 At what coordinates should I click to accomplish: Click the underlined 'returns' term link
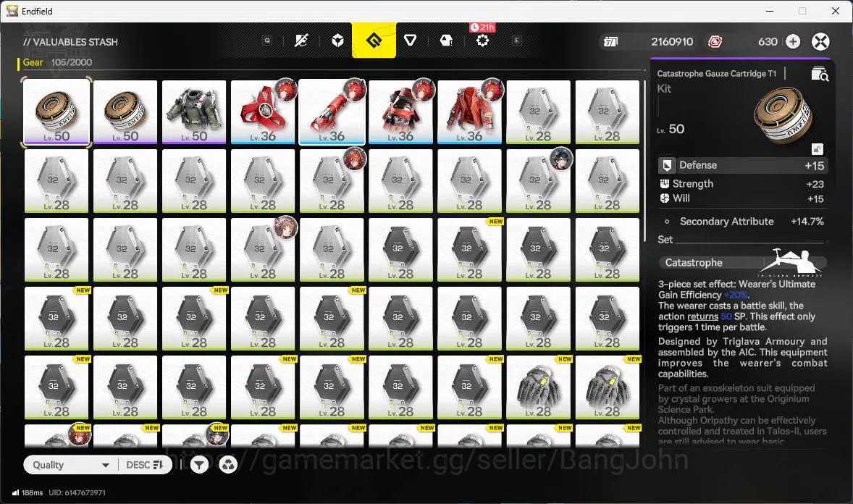click(703, 316)
